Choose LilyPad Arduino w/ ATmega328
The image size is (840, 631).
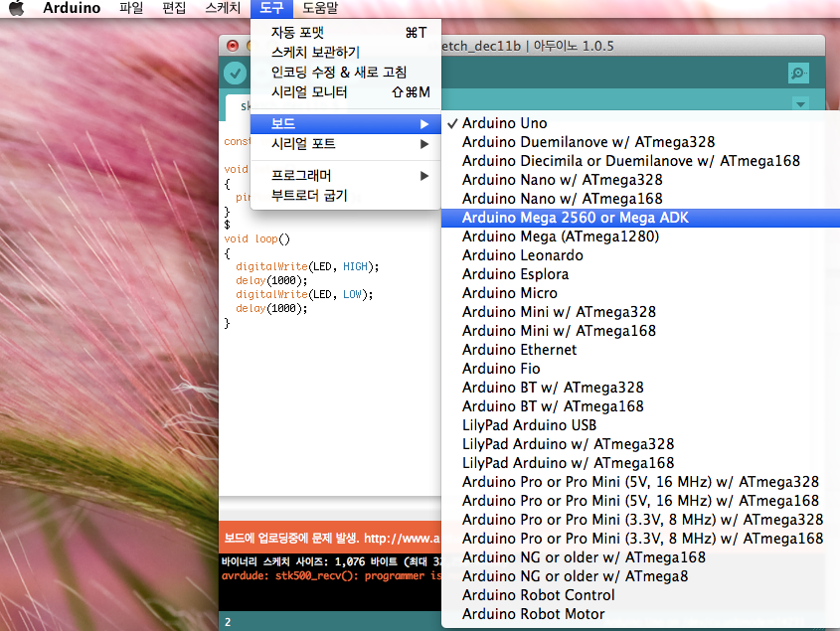point(641,444)
